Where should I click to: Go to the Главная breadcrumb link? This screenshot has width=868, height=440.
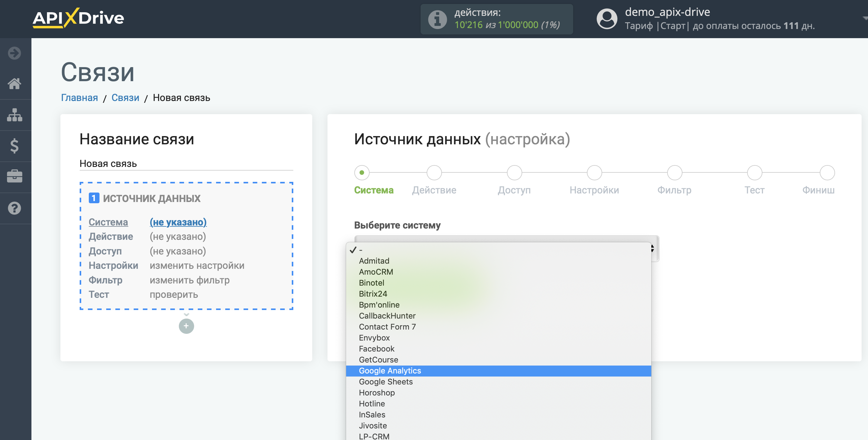pyautogui.click(x=80, y=98)
